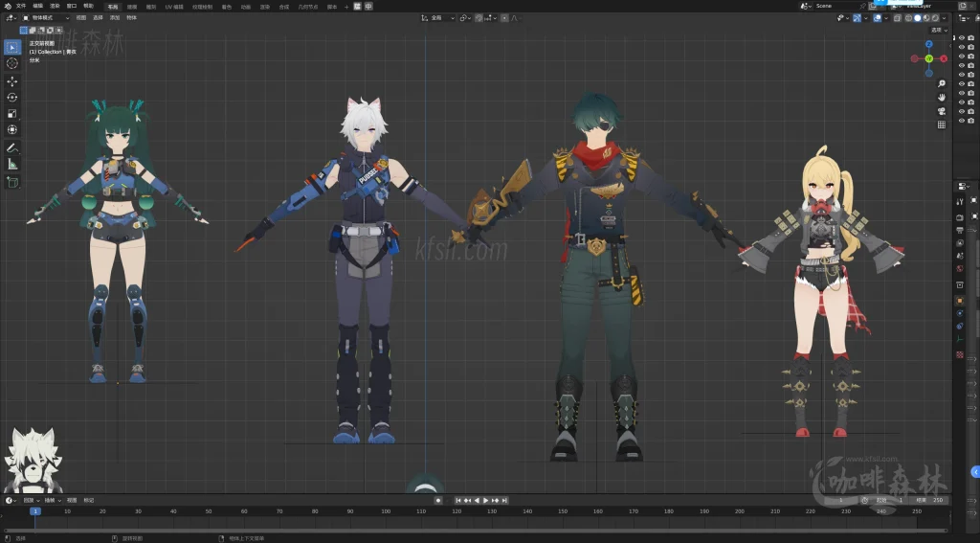Viewport: 980px width, 543px height.
Task: Open the Tool properties tab icon
Action: [959, 201]
